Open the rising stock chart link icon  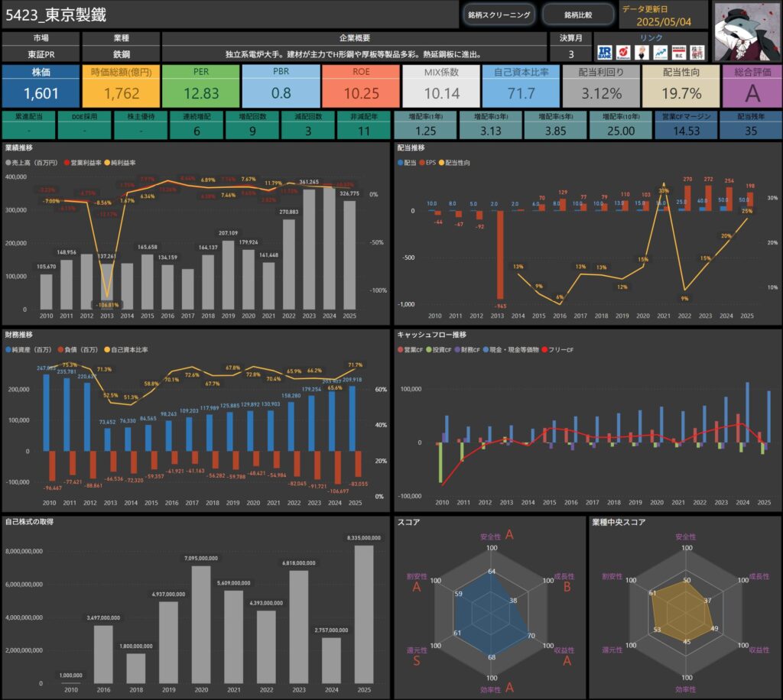[660, 53]
